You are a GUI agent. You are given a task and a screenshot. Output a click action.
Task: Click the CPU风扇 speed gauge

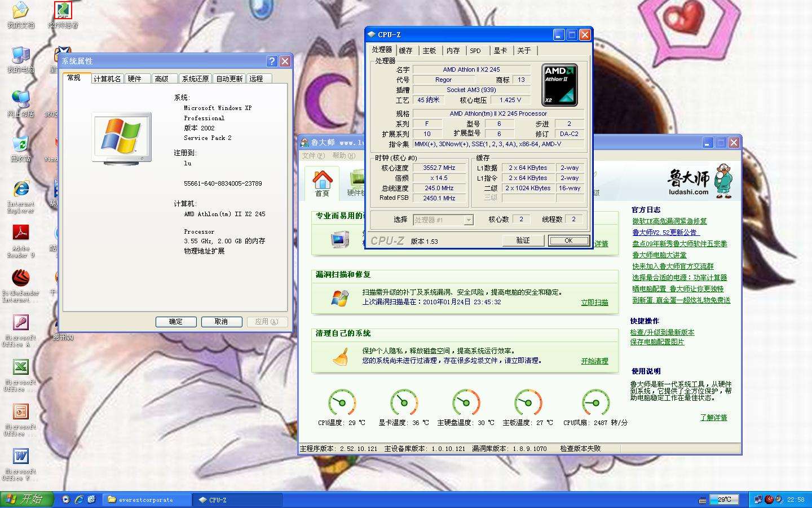tap(595, 403)
